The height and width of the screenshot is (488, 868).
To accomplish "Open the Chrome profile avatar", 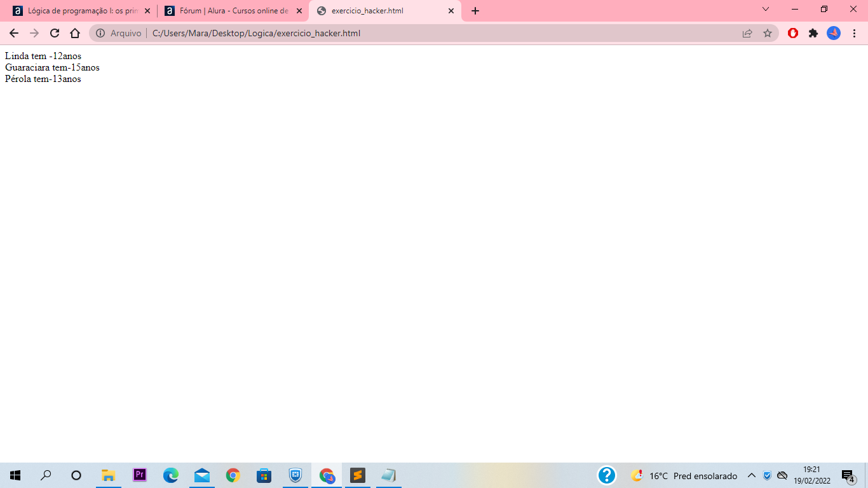I will [x=834, y=33].
